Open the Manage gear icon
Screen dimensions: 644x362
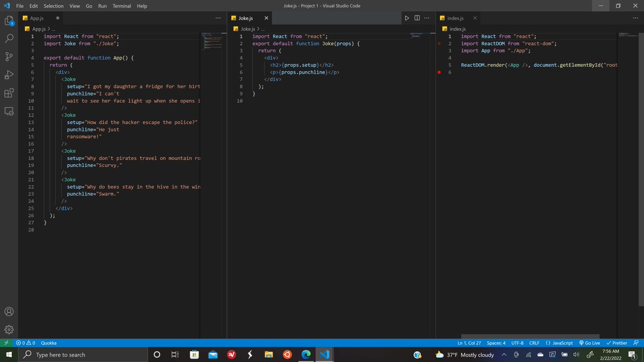pos(9,330)
